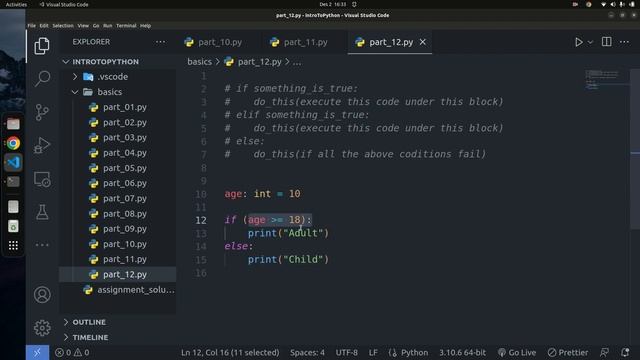This screenshot has width=640, height=360.
Task: Open the Terminal menu
Action: point(126,25)
